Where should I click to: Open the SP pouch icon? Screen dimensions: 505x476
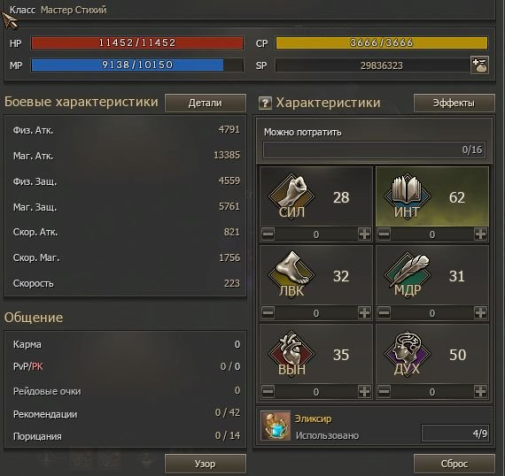click(x=480, y=65)
